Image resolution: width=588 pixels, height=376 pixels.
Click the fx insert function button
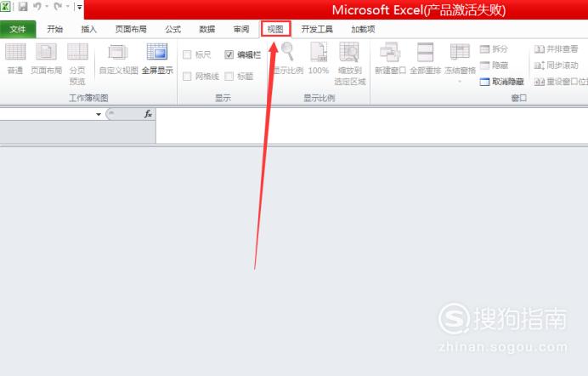pyautogui.click(x=148, y=114)
